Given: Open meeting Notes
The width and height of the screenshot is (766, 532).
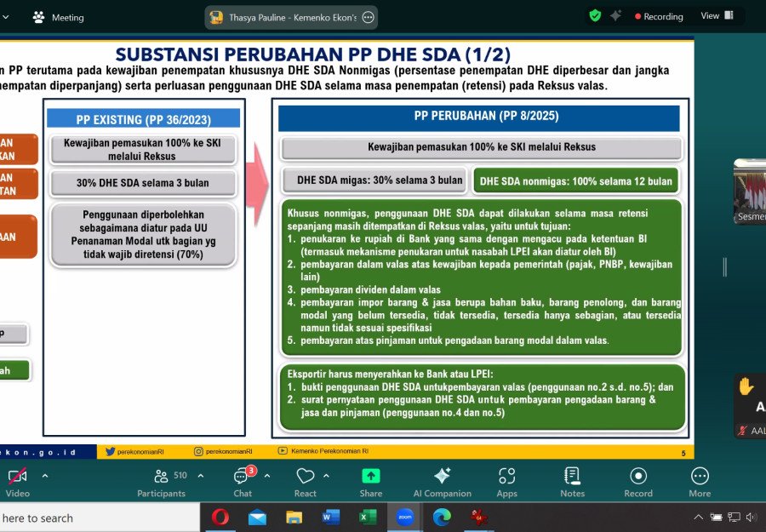Looking at the screenshot, I should pos(572,482).
